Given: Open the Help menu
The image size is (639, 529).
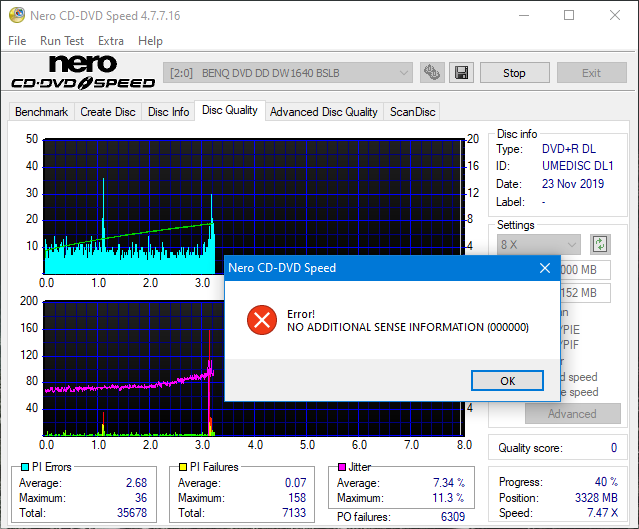Looking at the screenshot, I should pos(150,41).
